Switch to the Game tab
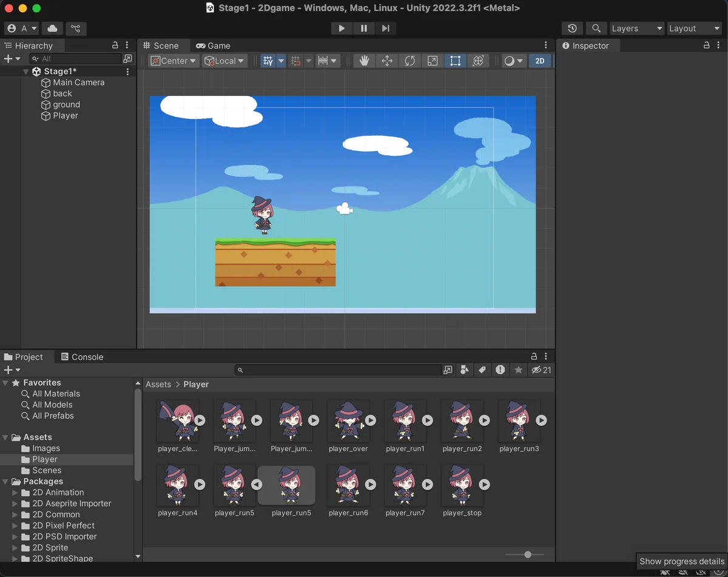728x577 pixels. point(213,46)
